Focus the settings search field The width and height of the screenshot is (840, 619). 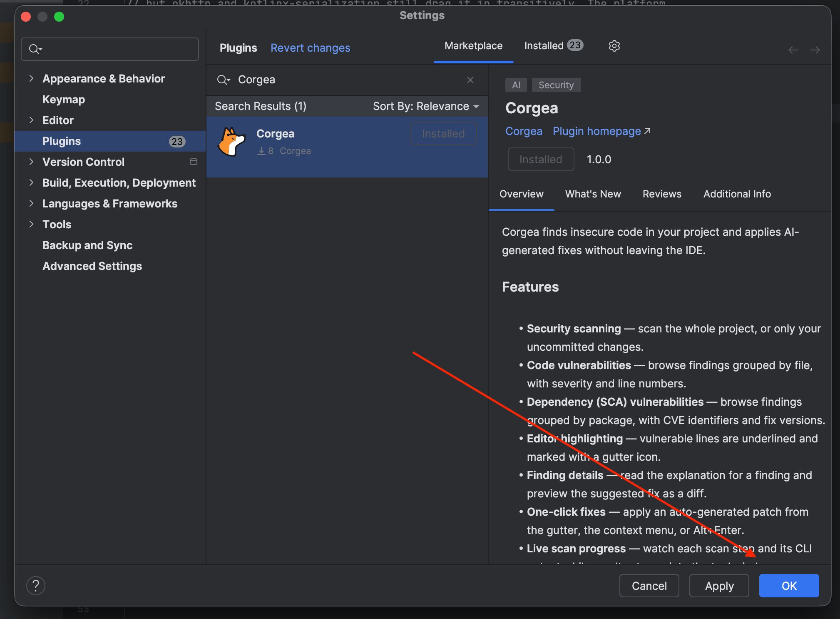coord(110,49)
